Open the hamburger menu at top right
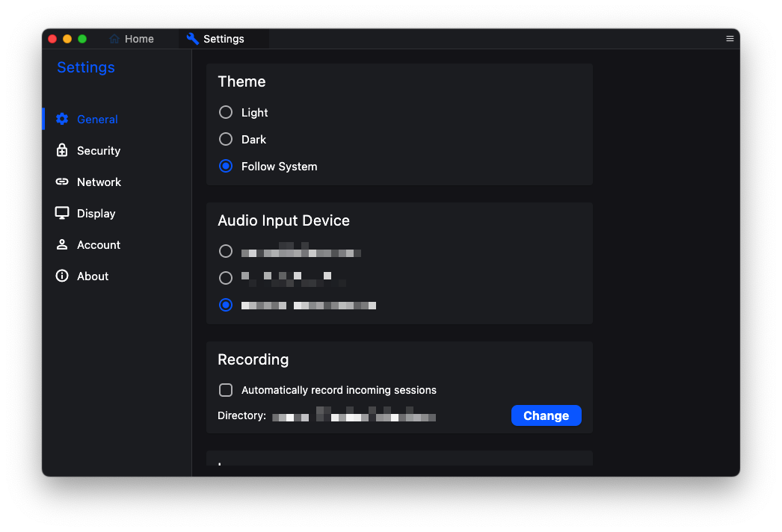Screen dimensions: 782x532 (x=730, y=38)
